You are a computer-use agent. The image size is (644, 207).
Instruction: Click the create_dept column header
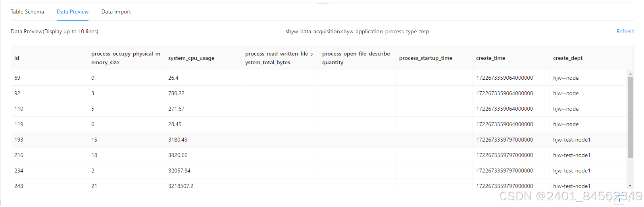pyautogui.click(x=567, y=58)
